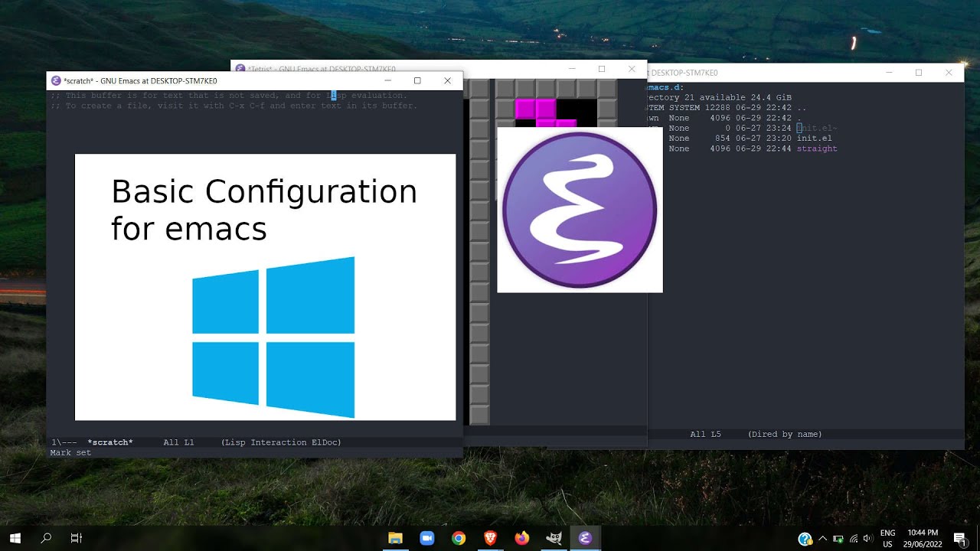Switch the ENG US input language
980x551 pixels.
tap(887, 538)
